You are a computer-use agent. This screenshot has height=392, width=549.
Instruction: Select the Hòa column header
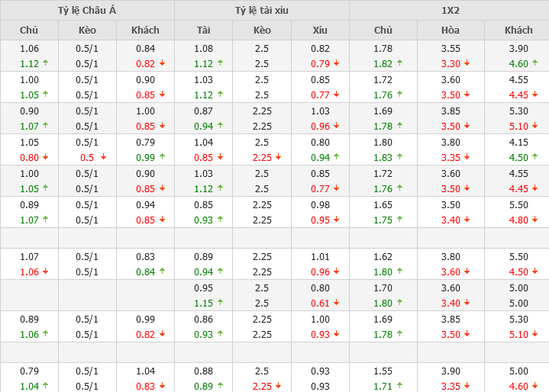[x=450, y=30]
